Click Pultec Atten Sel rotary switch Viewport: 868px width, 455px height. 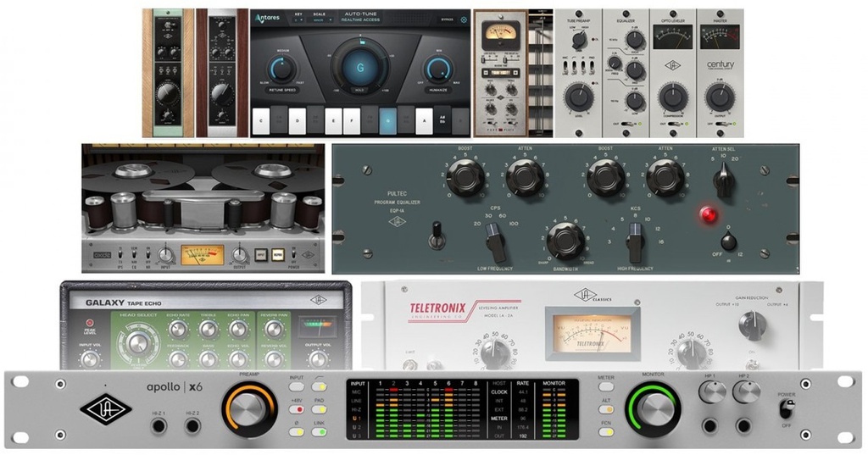tap(726, 180)
